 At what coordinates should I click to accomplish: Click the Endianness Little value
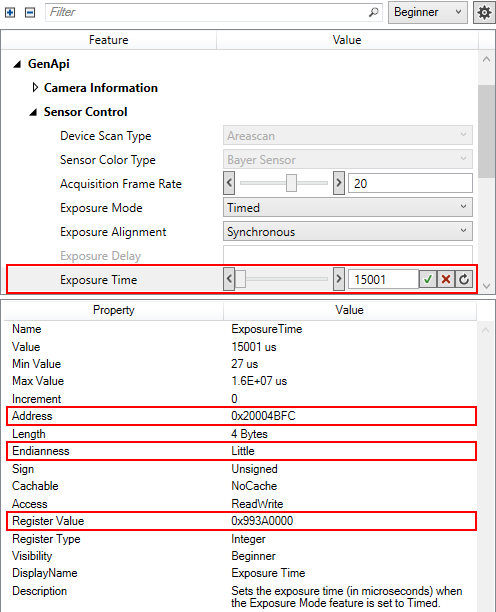[243, 451]
